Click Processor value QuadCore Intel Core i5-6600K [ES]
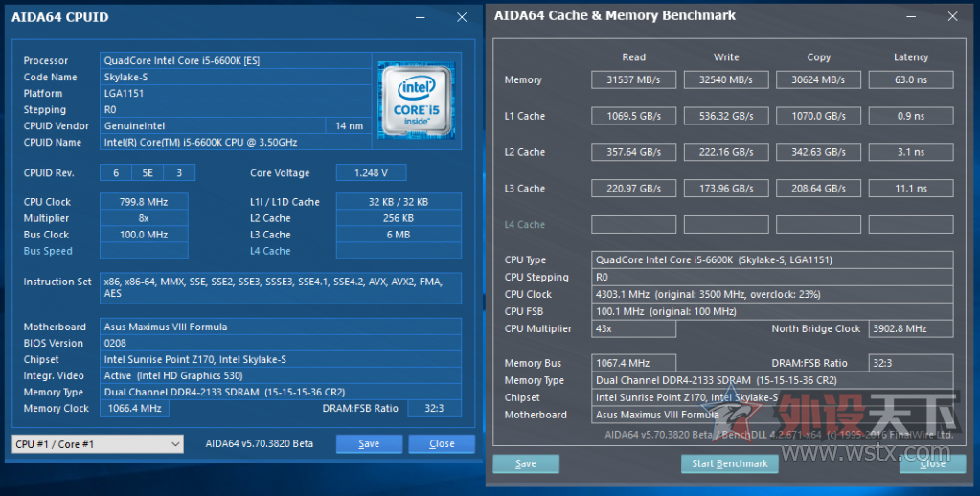The image size is (980, 496). 236,60
